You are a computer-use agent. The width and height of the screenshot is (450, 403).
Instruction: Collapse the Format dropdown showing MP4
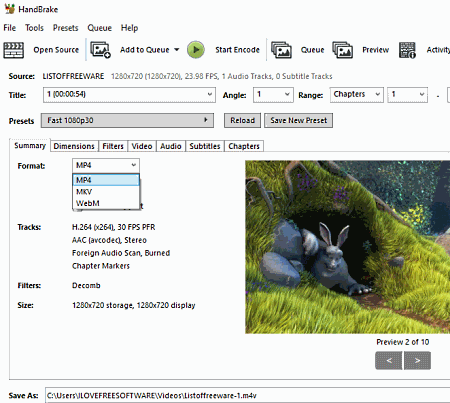106,165
